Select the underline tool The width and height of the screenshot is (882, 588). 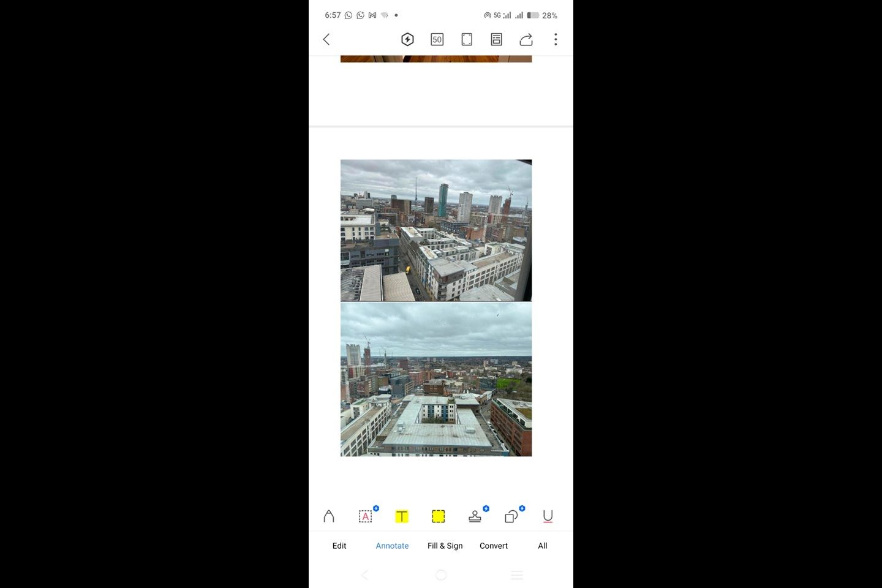548,516
